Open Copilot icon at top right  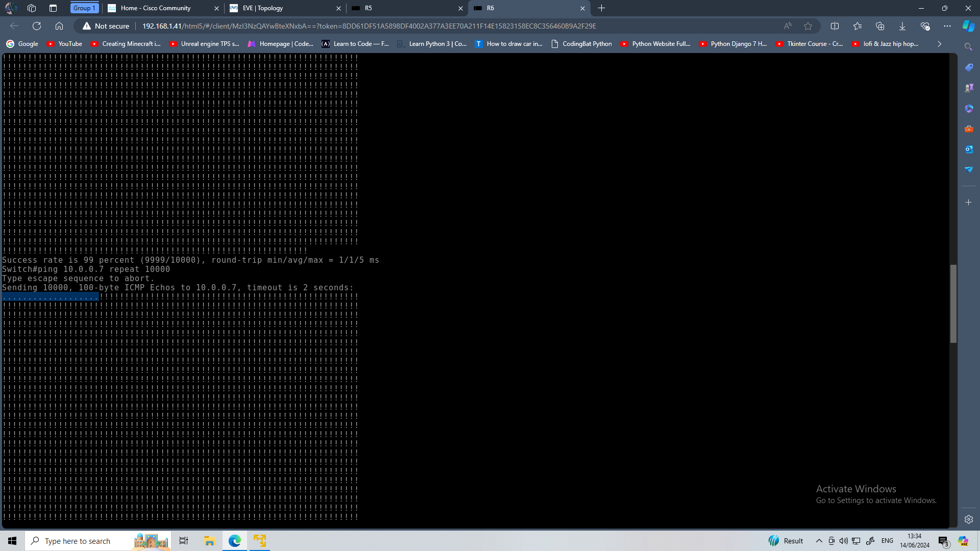968,26
